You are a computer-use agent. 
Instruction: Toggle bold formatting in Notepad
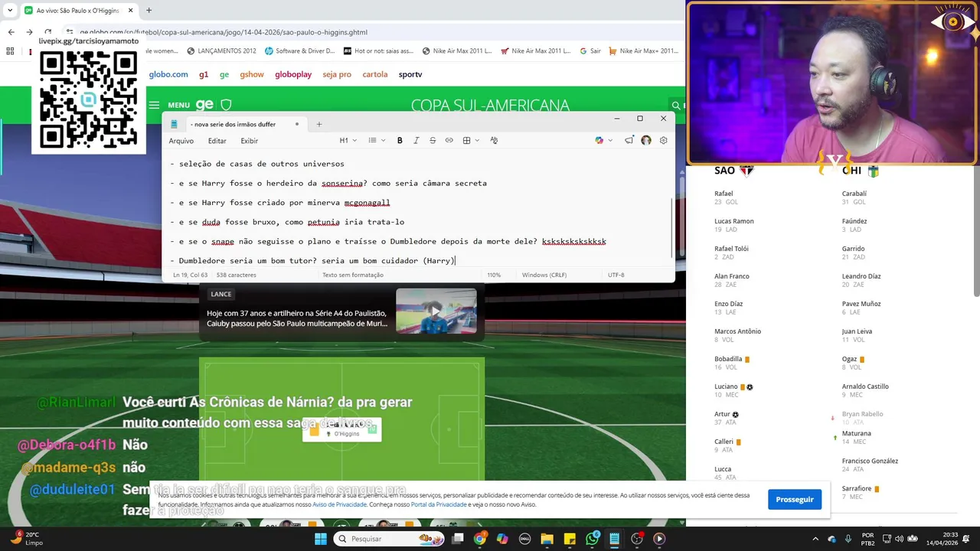tap(400, 141)
